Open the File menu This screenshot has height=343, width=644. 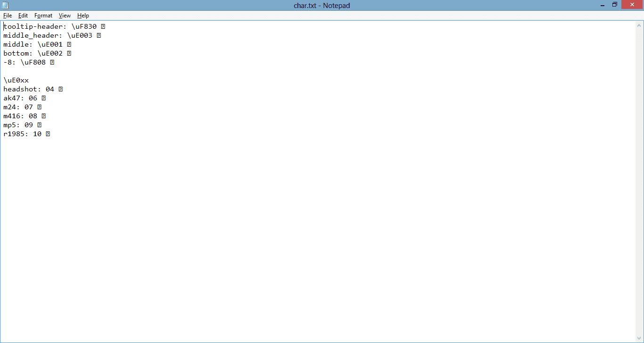tap(8, 16)
